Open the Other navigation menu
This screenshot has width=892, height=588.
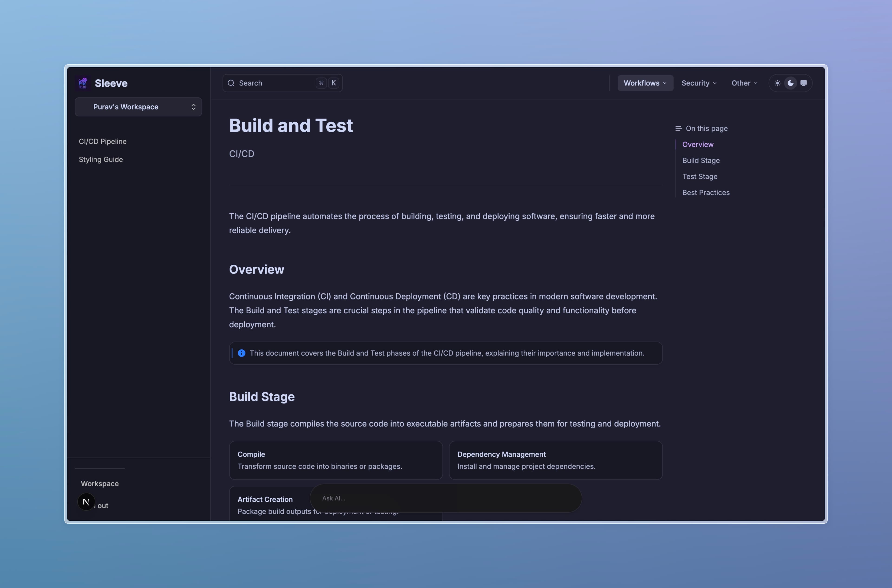(x=744, y=83)
